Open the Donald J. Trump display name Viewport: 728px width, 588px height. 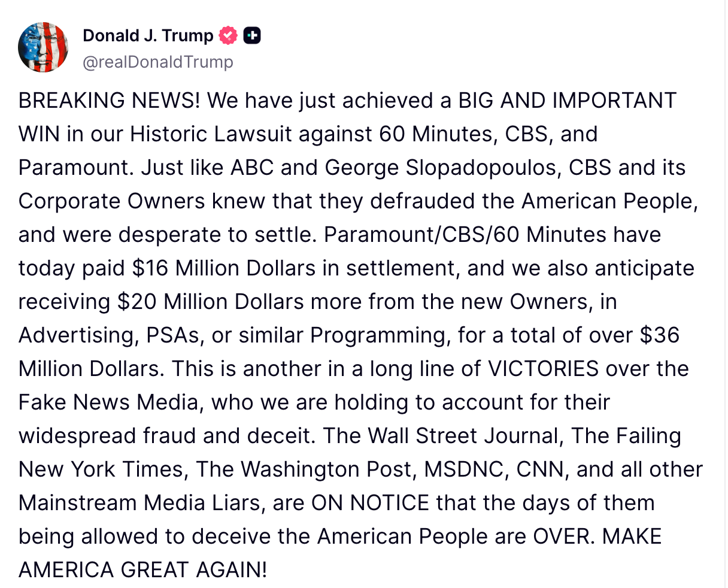click(148, 36)
